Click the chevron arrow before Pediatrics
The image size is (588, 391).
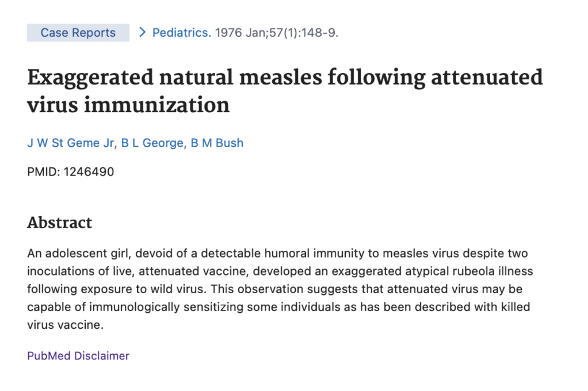point(142,32)
